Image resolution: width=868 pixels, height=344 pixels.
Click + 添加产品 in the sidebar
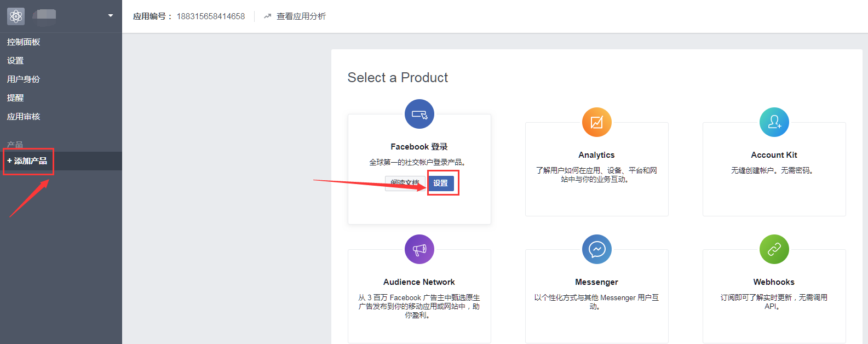(27, 161)
